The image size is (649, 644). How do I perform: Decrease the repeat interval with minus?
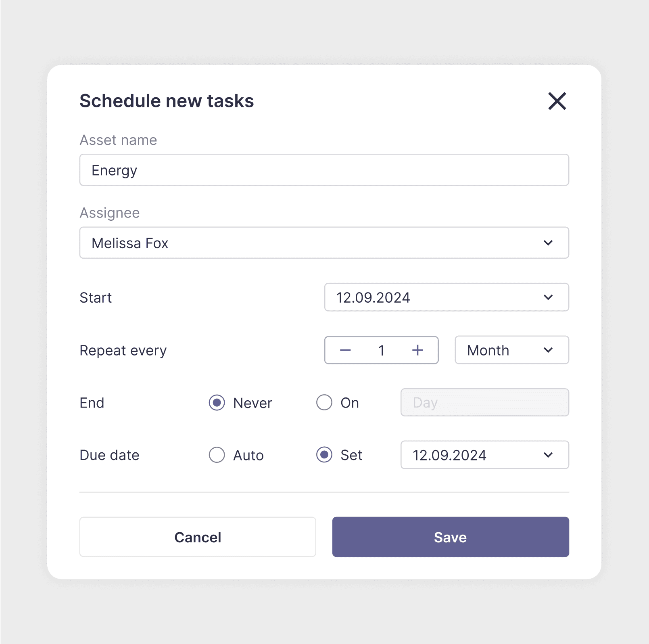(345, 350)
